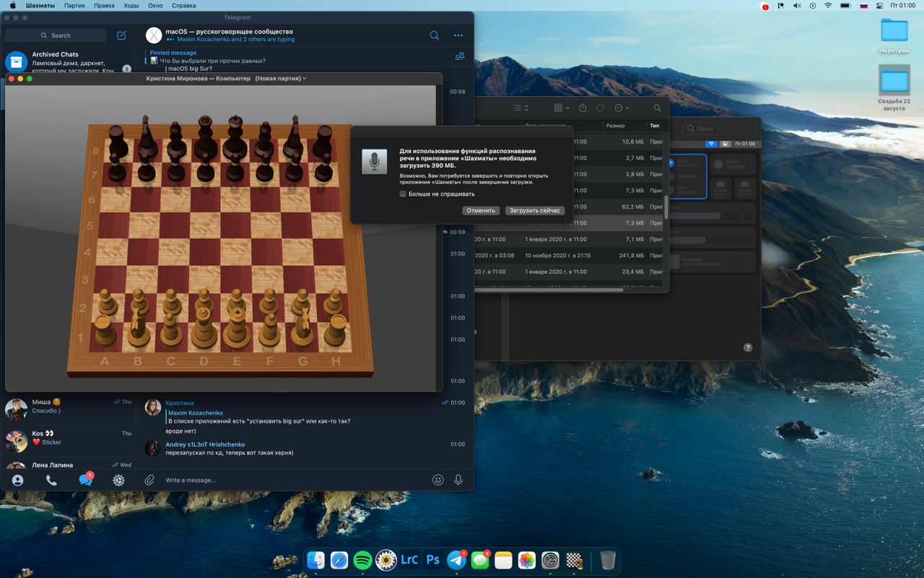Open the «Свадьба 22 августа» desktop folder

coord(894,87)
